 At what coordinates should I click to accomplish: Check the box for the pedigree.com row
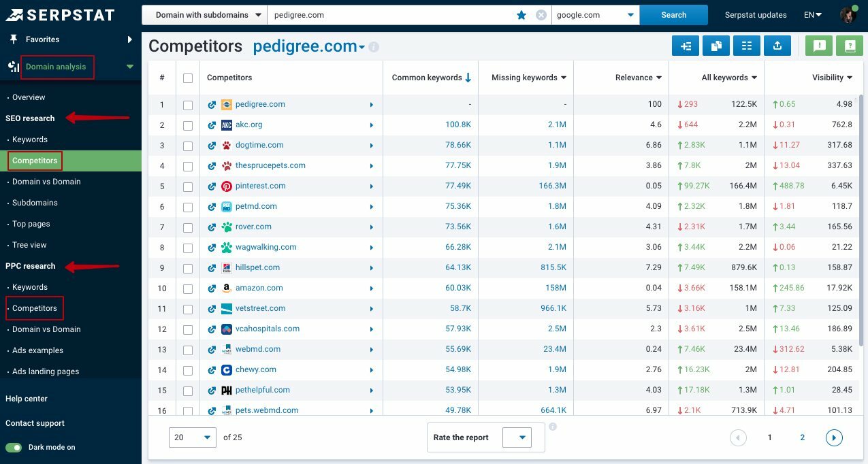tap(188, 105)
